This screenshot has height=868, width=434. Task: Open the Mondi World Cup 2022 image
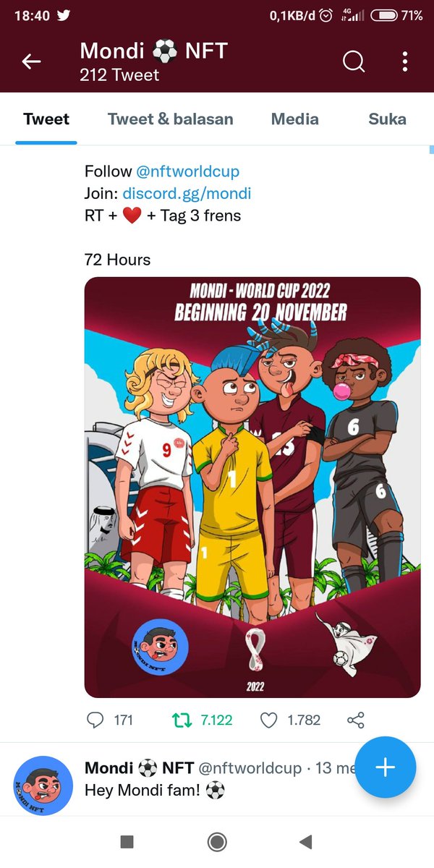coord(252,487)
